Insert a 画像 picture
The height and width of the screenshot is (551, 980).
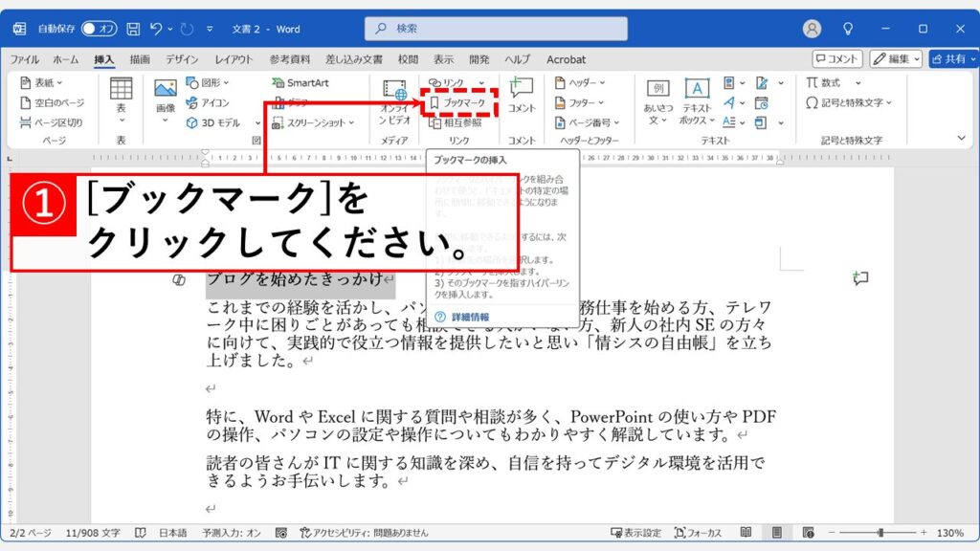tap(166, 100)
